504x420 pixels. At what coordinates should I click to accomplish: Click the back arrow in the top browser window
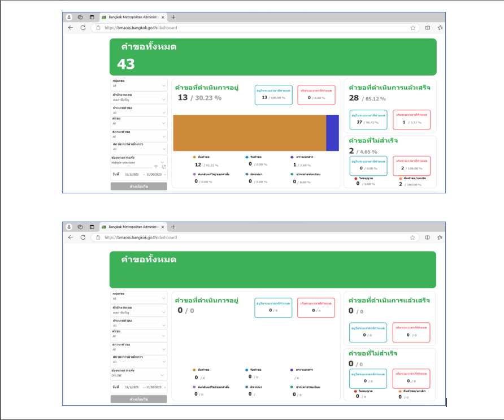tap(71, 28)
